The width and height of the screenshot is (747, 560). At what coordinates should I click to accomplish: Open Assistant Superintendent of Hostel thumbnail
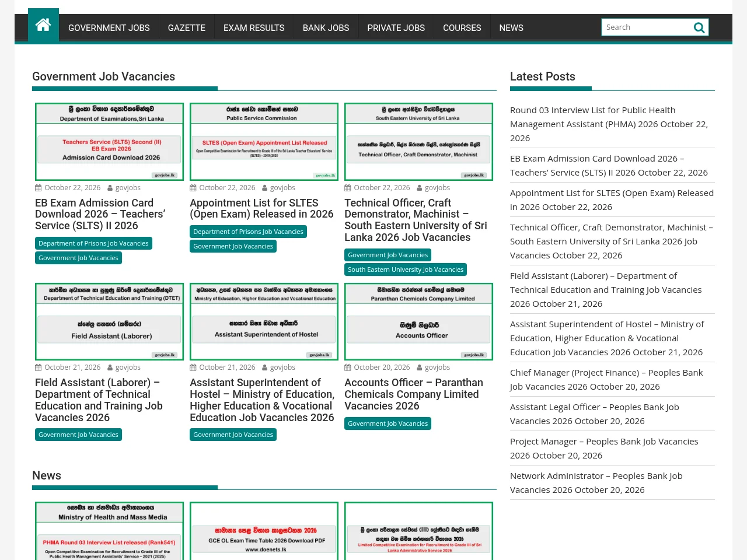(264, 321)
